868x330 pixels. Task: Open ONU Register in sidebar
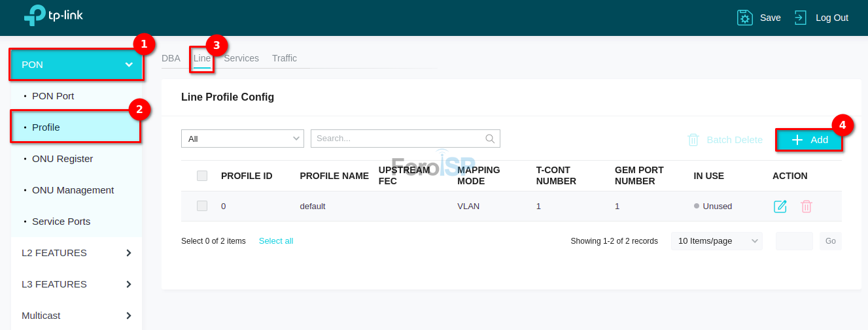[x=62, y=159]
